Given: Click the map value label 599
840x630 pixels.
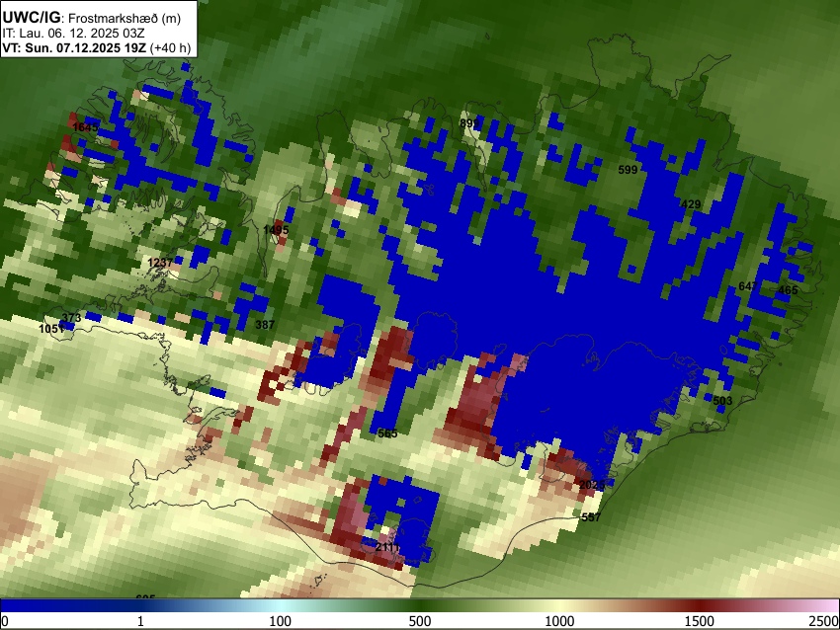Looking at the screenshot, I should [628, 170].
